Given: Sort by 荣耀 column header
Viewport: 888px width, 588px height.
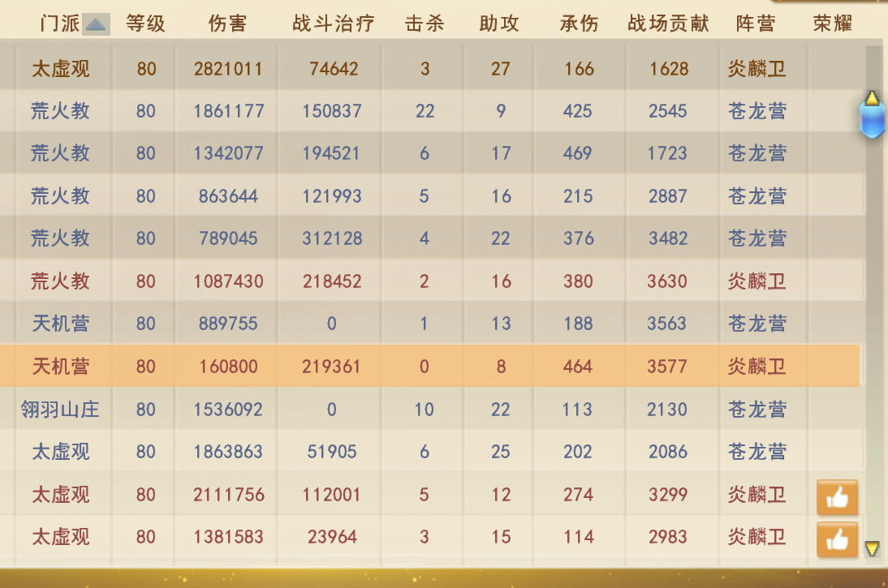Looking at the screenshot, I should click(x=833, y=24).
